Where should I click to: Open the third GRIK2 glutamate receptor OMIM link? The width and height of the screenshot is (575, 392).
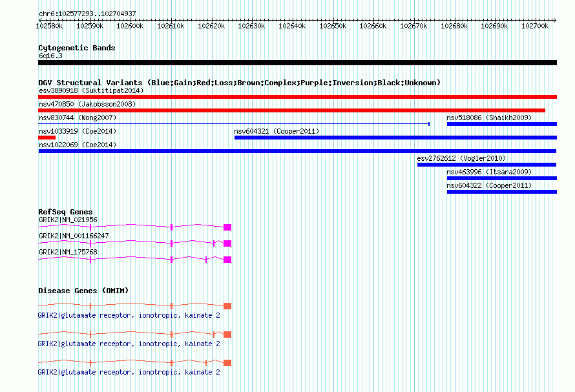(129, 372)
